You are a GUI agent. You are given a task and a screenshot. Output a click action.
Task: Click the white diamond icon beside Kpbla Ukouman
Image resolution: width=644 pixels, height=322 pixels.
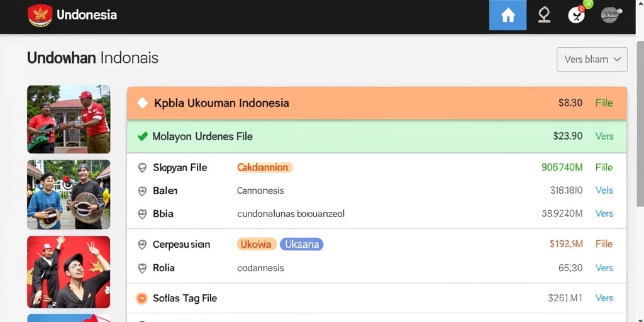point(143,103)
